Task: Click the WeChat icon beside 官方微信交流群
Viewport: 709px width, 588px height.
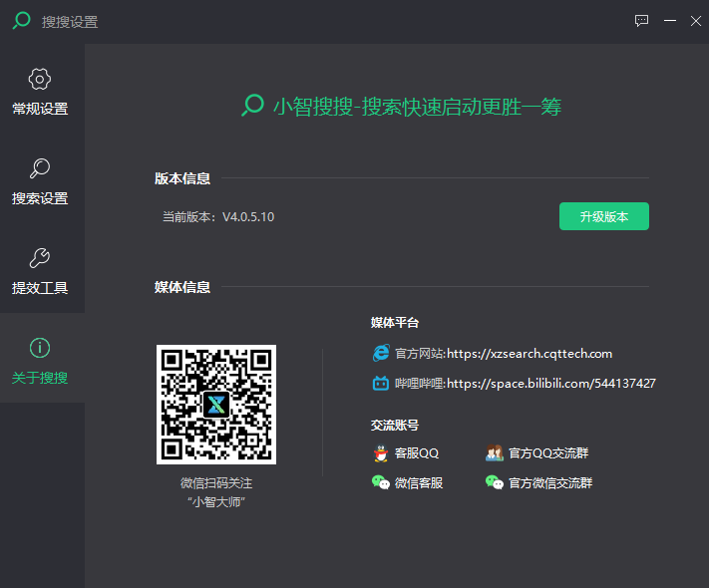Action: (495, 482)
